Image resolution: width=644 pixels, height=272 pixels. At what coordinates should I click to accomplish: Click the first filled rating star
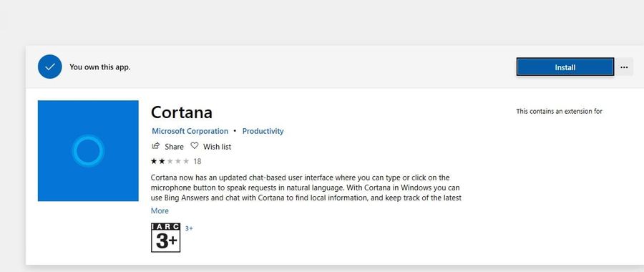click(x=154, y=161)
